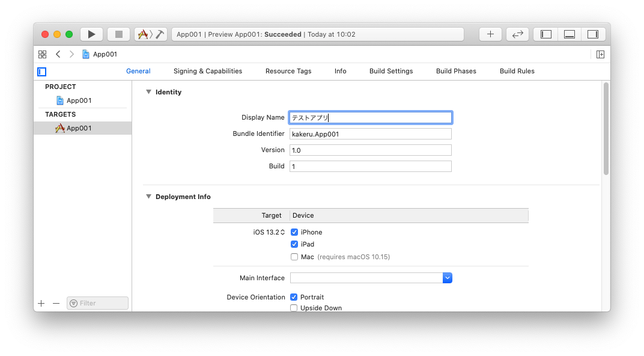Hide the project and targets list sidebar
This screenshot has width=644, height=356.
tap(42, 72)
